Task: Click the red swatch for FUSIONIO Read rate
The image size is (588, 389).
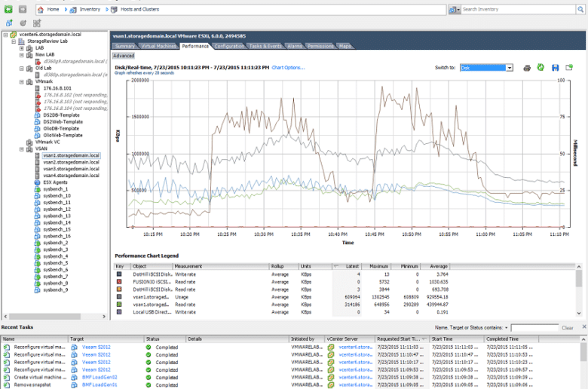Action: point(119,282)
